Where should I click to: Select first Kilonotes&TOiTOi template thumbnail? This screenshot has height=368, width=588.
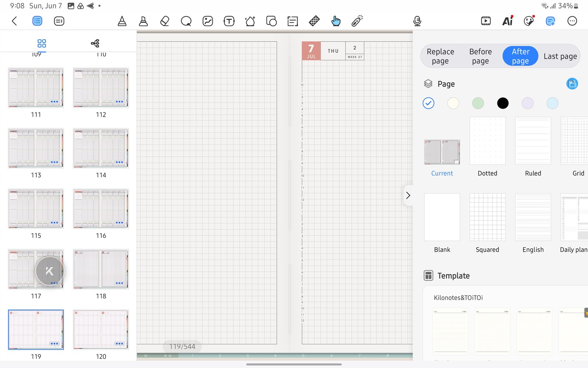coord(450,331)
